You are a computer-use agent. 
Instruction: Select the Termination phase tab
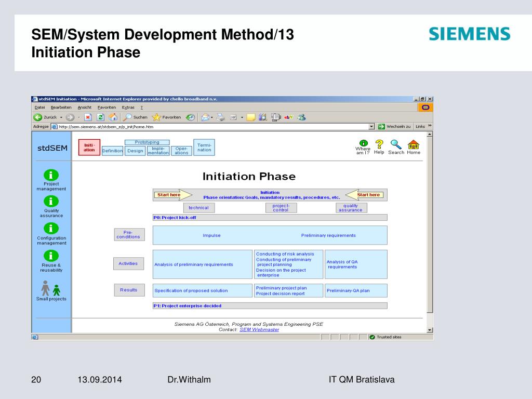tap(204, 148)
